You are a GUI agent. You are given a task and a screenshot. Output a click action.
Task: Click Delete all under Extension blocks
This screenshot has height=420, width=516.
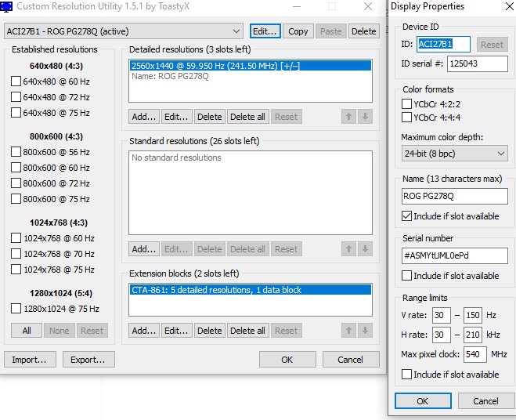pos(248,331)
